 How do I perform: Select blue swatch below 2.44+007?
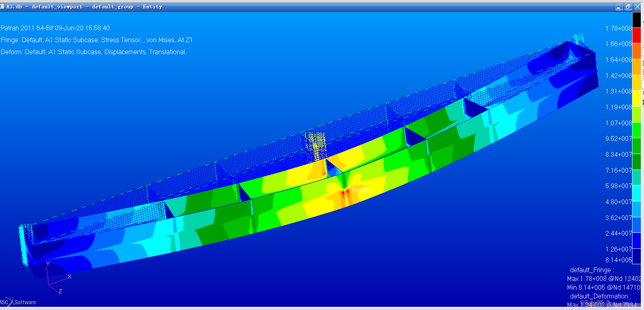coord(636,241)
